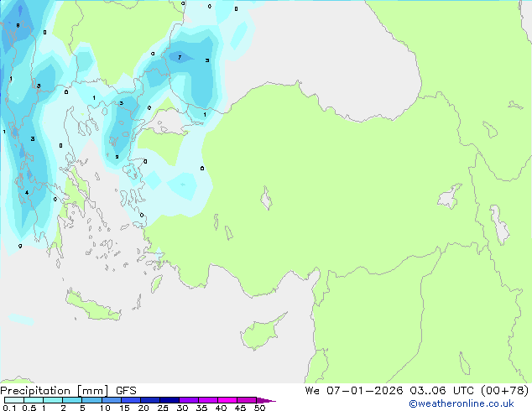Click the '50' legend value

point(259,408)
